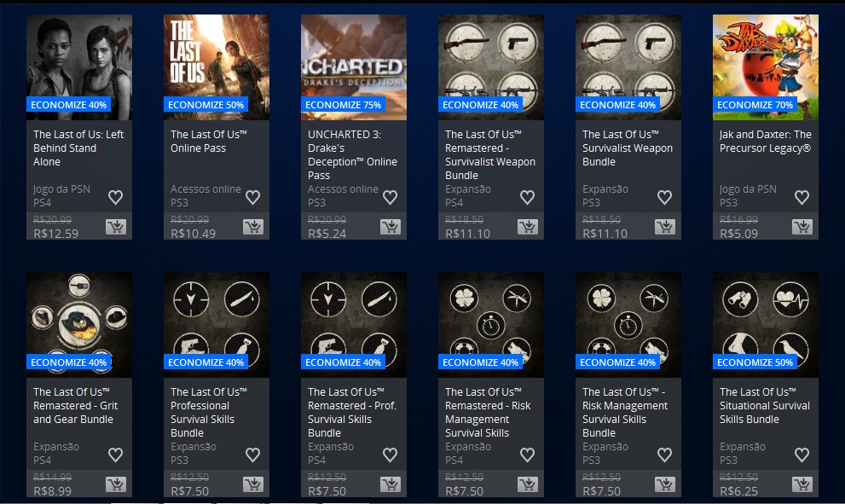Add UNCHARTED 3 Online Pass to cart
The width and height of the screenshot is (845, 504).
[391, 227]
